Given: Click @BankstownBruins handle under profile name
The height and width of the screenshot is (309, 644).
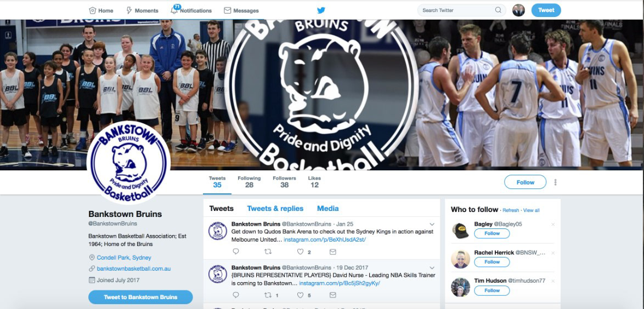Looking at the screenshot, I should click(x=112, y=224).
